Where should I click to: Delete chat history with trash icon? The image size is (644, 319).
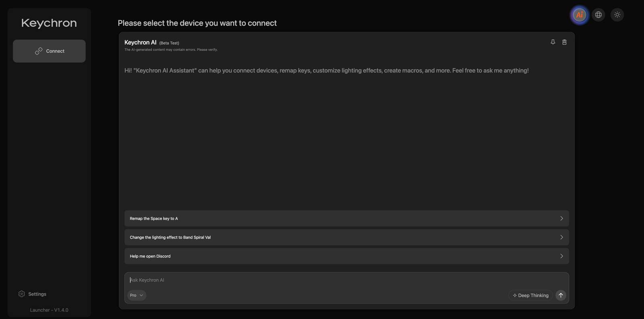point(564,42)
